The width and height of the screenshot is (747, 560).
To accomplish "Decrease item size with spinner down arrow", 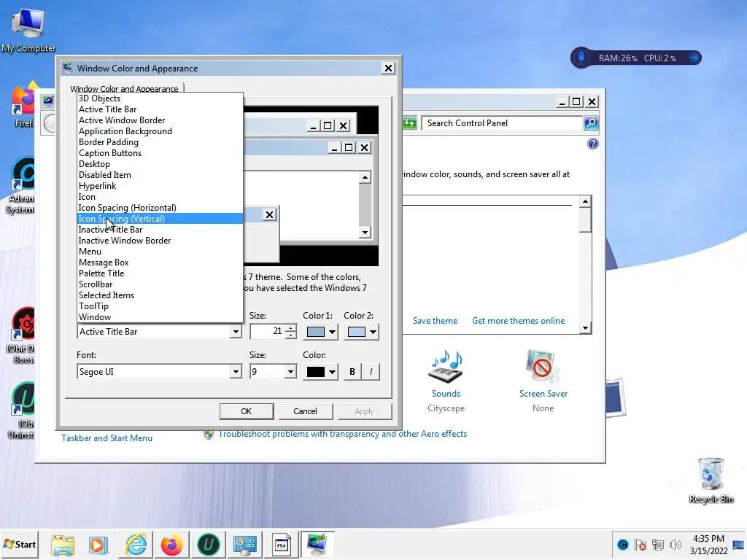I will [291, 335].
